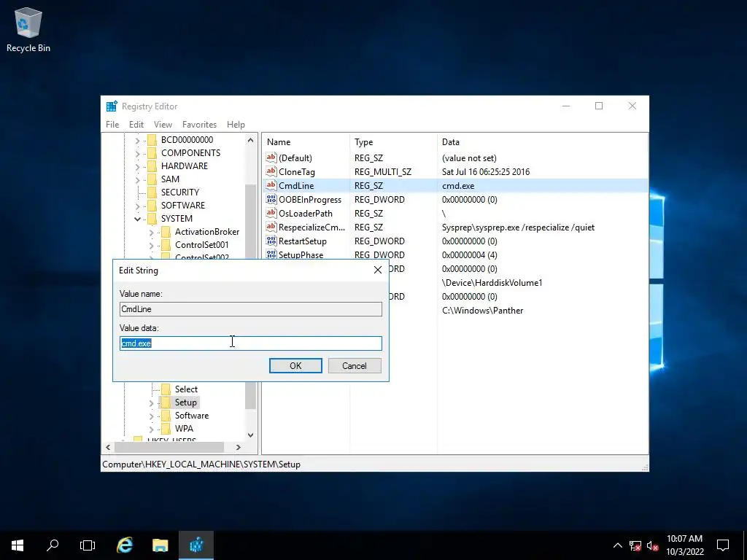Image resolution: width=747 pixels, height=560 pixels.
Task: Click the Registry Editor title bar icon
Action: pos(112,106)
